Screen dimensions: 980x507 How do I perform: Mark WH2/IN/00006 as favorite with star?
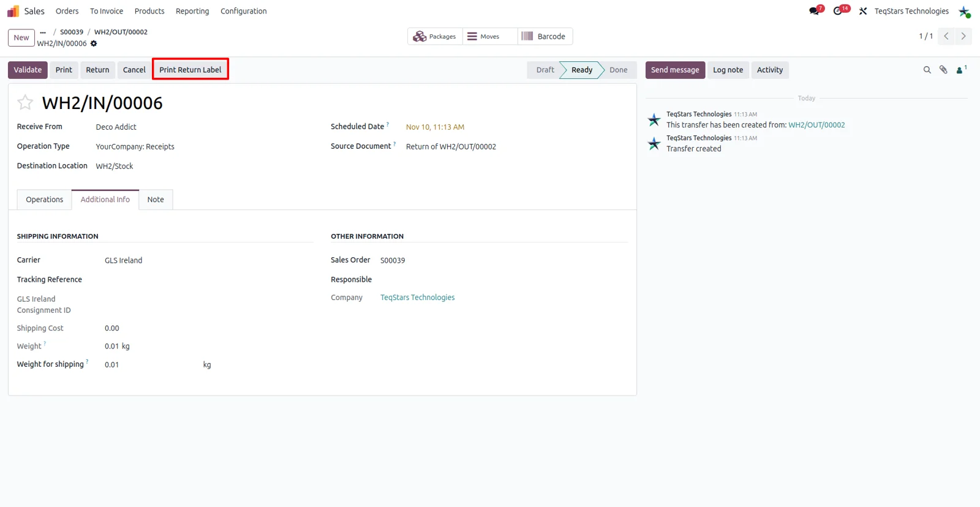point(25,102)
